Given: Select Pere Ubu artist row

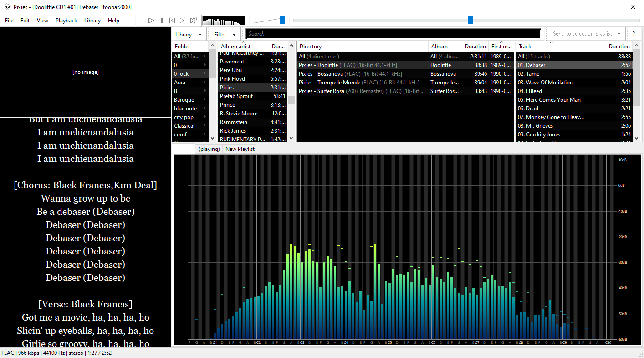Looking at the screenshot, I should pyautogui.click(x=253, y=70).
